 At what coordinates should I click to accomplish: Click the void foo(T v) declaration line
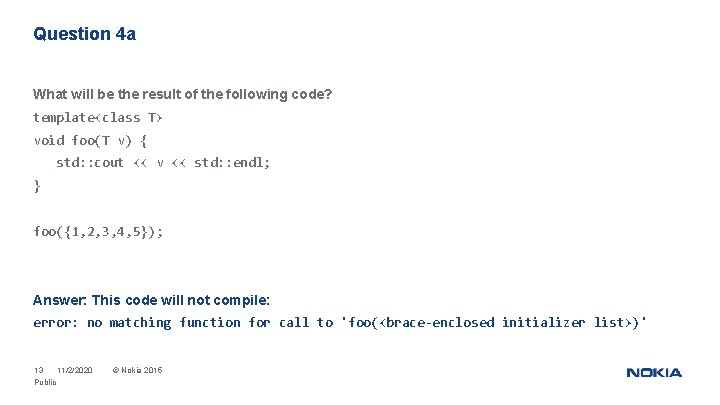(91, 140)
